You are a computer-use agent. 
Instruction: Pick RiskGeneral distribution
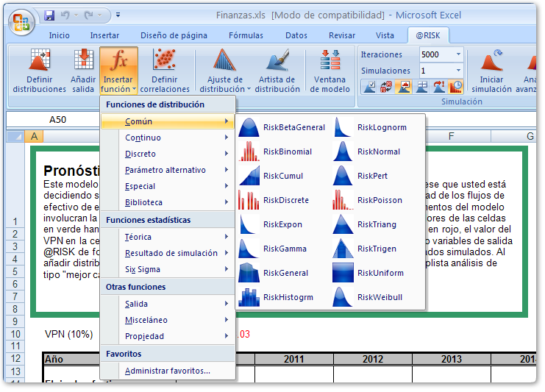tap(282, 273)
